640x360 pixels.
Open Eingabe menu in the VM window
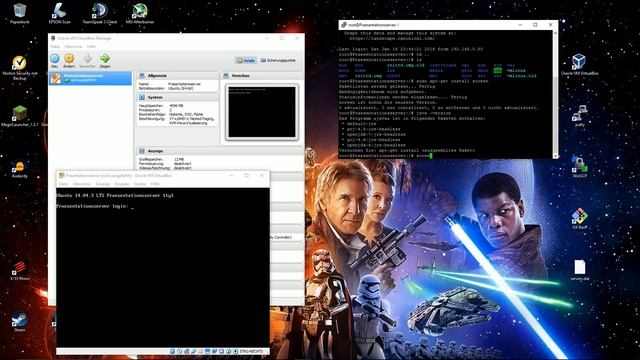tap(122, 184)
